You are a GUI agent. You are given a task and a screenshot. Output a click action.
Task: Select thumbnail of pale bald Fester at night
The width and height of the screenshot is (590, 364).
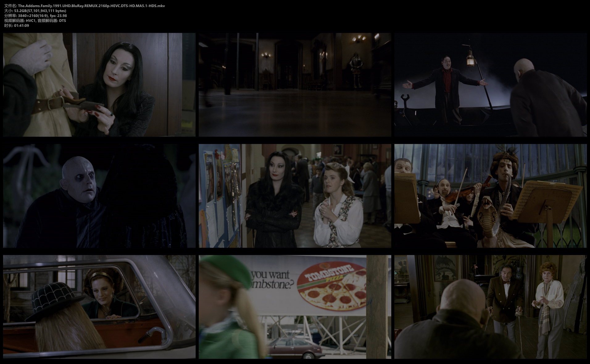point(99,196)
